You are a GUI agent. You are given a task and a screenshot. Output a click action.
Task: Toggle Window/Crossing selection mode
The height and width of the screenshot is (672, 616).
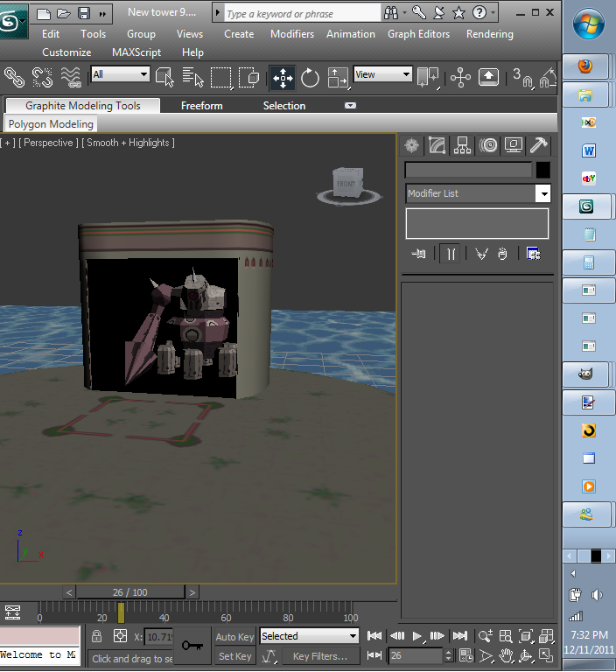click(248, 78)
